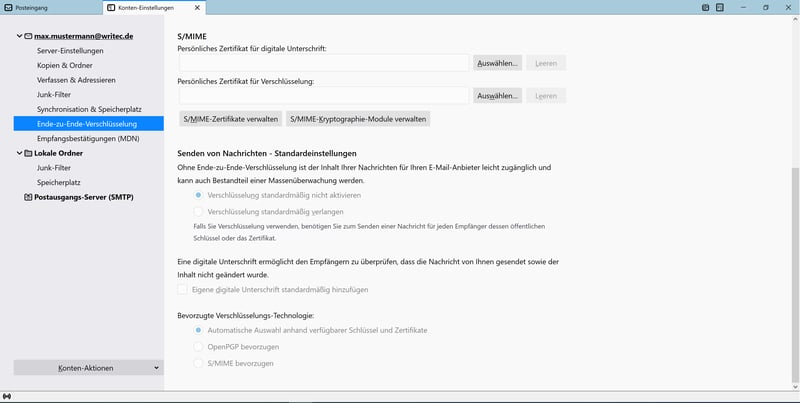Open Server-Einstellungen in the sidebar

pos(70,51)
